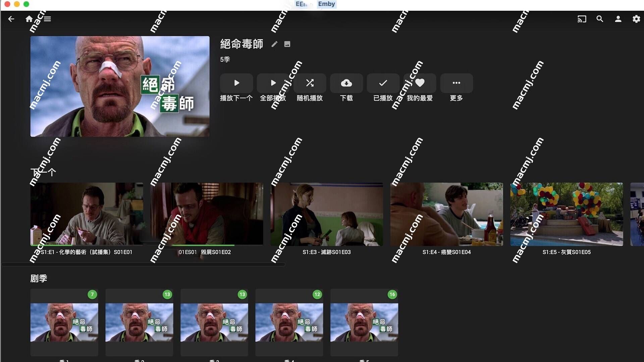Edit images icon beside the title

click(287, 44)
